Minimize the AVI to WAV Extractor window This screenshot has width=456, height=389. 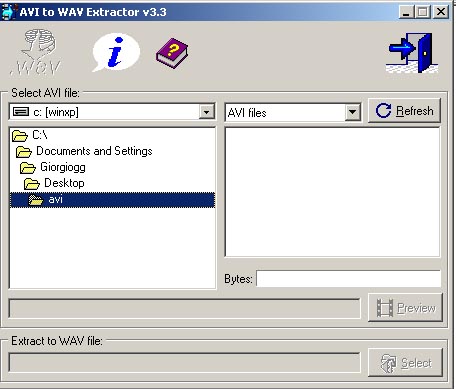pos(406,12)
